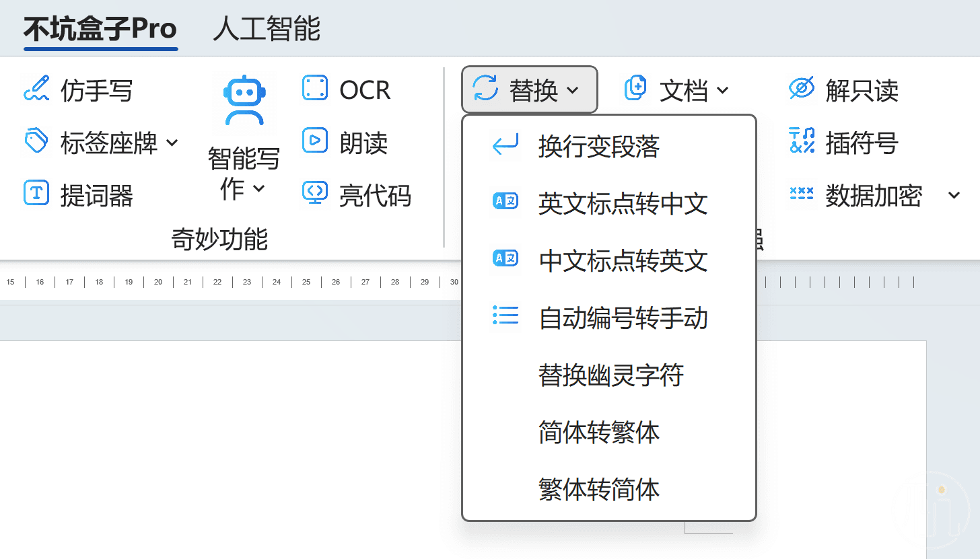Choose 中文标点转英文 menu entry
Viewport: 980px width, 559px height.
pyautogui.click(x=609, y=260)
